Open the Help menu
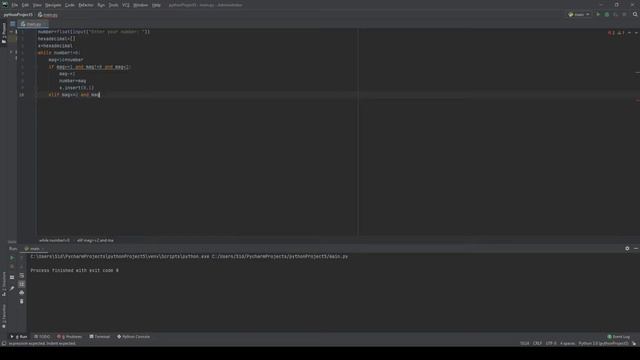Image resolution: width=640 pixels, height=360 pixels. (156, 5)
